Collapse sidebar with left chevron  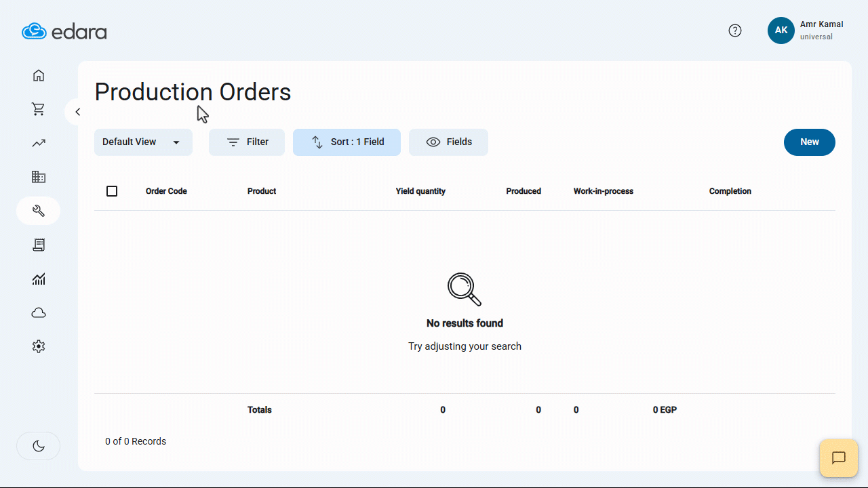pyautogui.click(x=77, y=112)
